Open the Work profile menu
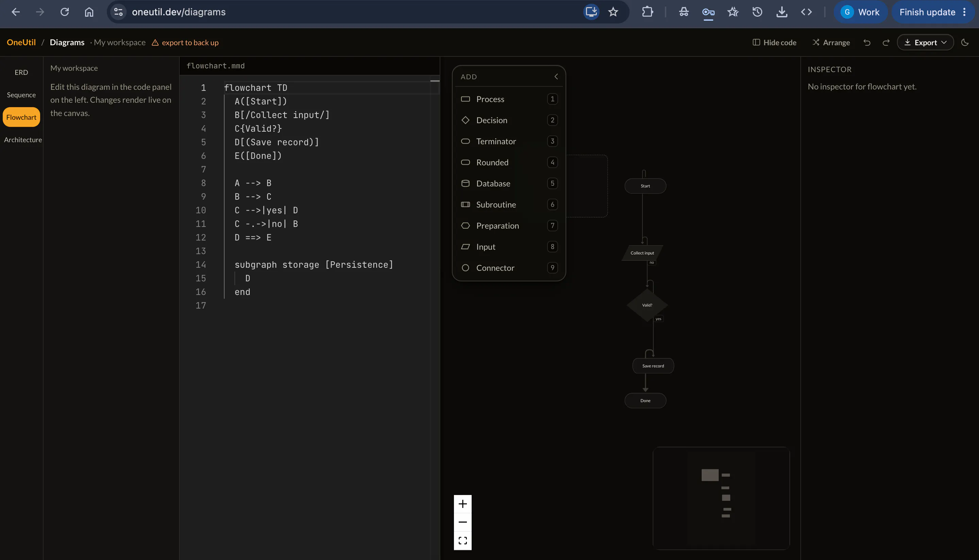The image size is (979, 560). pos(860,12)
